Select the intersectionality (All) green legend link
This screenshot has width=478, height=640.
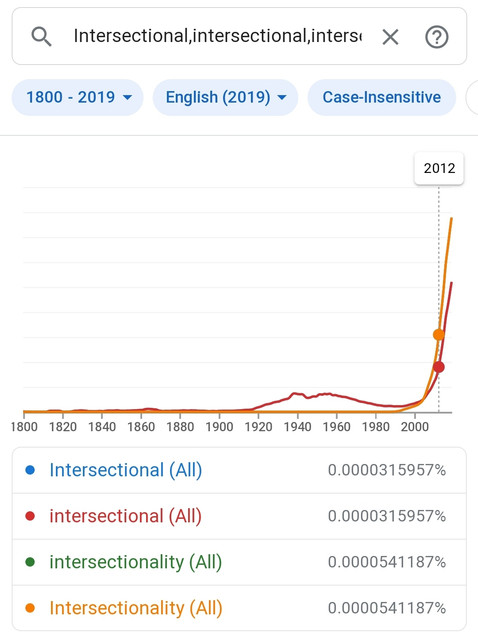(x=136, y=562)
